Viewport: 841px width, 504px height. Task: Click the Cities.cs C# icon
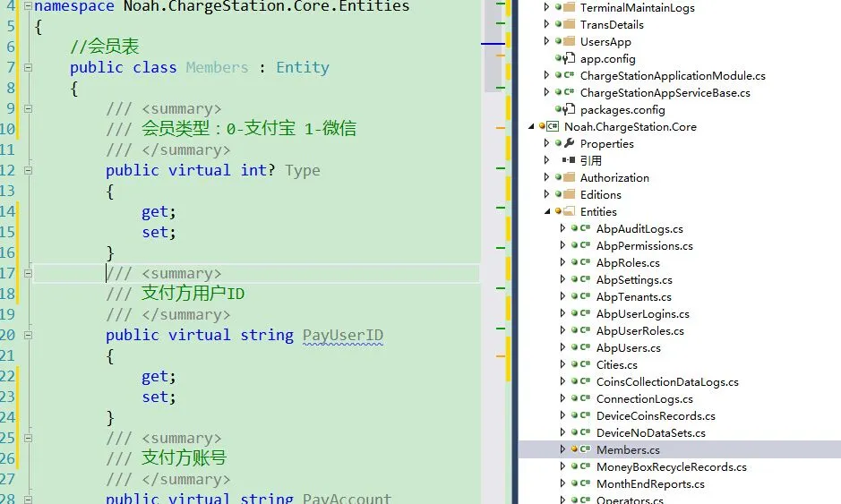point(585,364)
